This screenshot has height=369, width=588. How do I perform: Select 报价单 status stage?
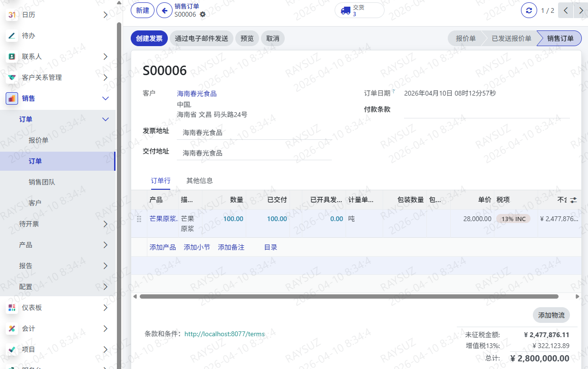pos(465,39)
